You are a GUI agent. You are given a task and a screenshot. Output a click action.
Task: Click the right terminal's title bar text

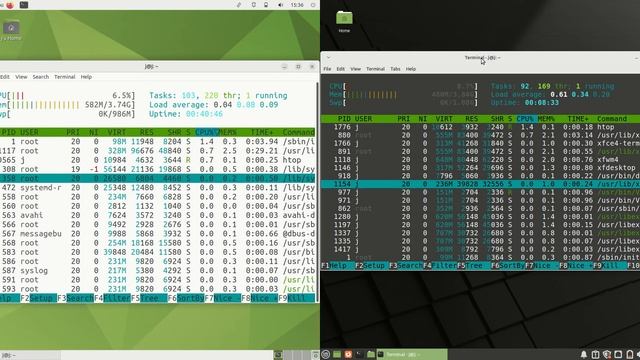point(482,58)
